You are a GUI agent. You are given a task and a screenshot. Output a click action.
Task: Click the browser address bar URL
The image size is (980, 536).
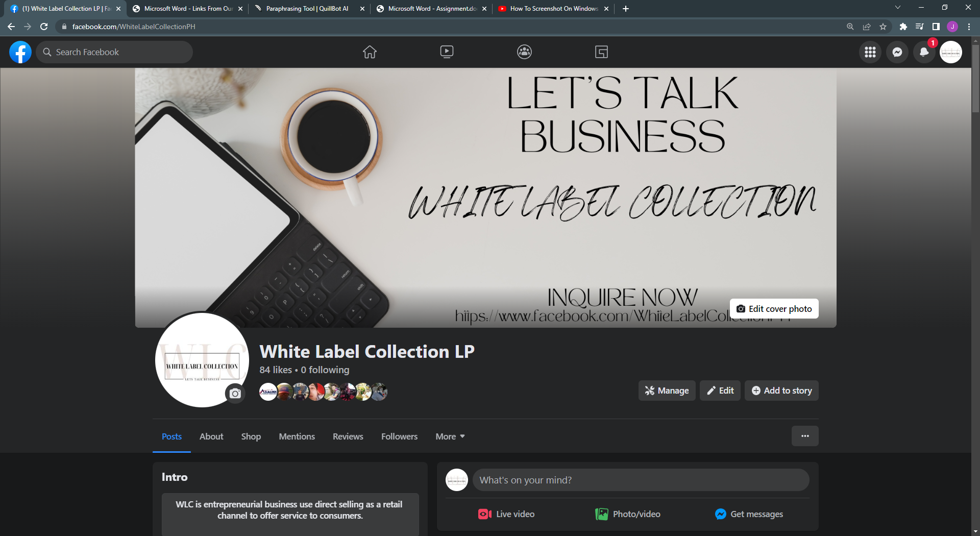[x=134, y=27]
